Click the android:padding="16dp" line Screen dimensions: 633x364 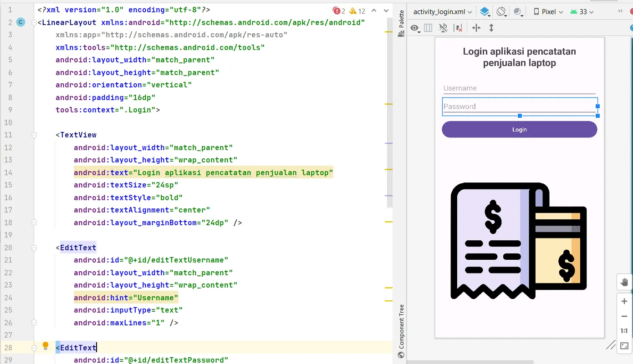(106, 97)
